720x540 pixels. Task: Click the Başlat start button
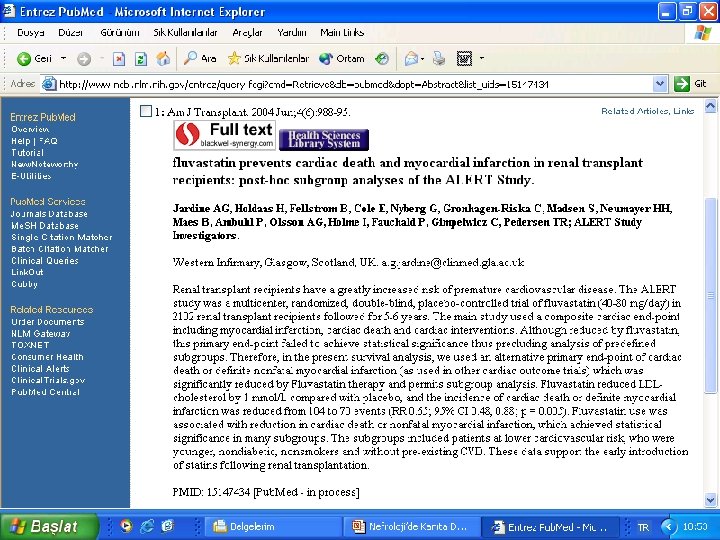49,526
